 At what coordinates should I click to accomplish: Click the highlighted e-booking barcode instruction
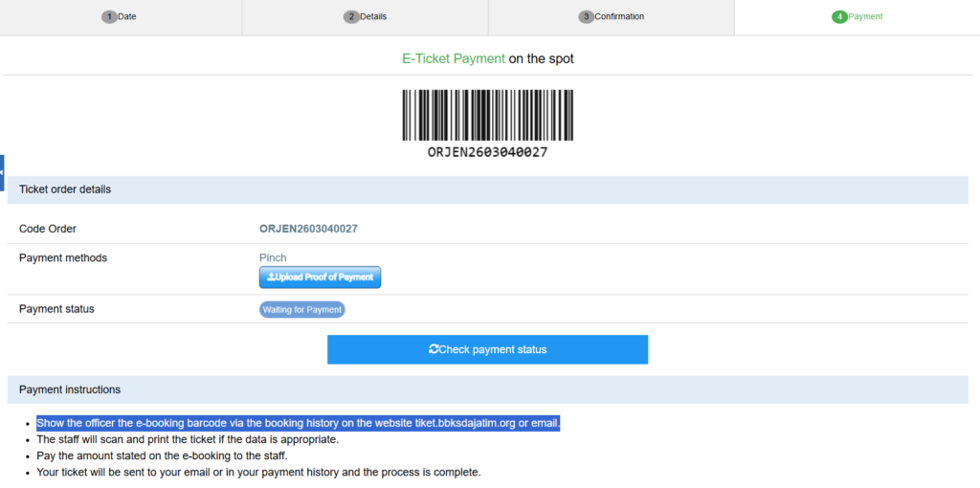(298, 423)
